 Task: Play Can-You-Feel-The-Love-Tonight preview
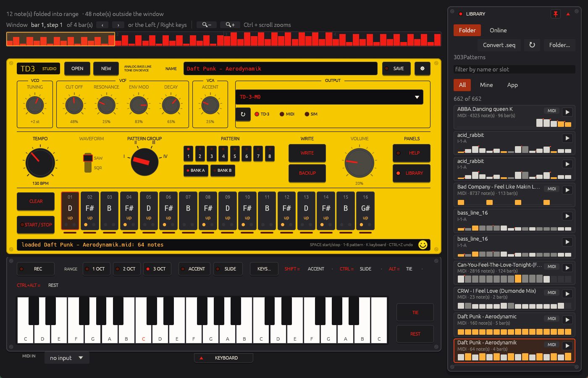coord(567,268)
